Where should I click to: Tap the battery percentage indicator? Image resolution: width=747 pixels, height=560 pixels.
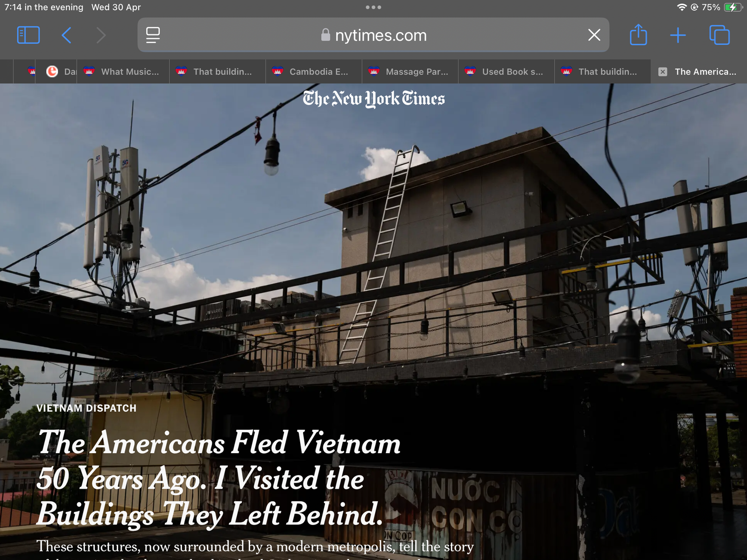coord(711,7)
